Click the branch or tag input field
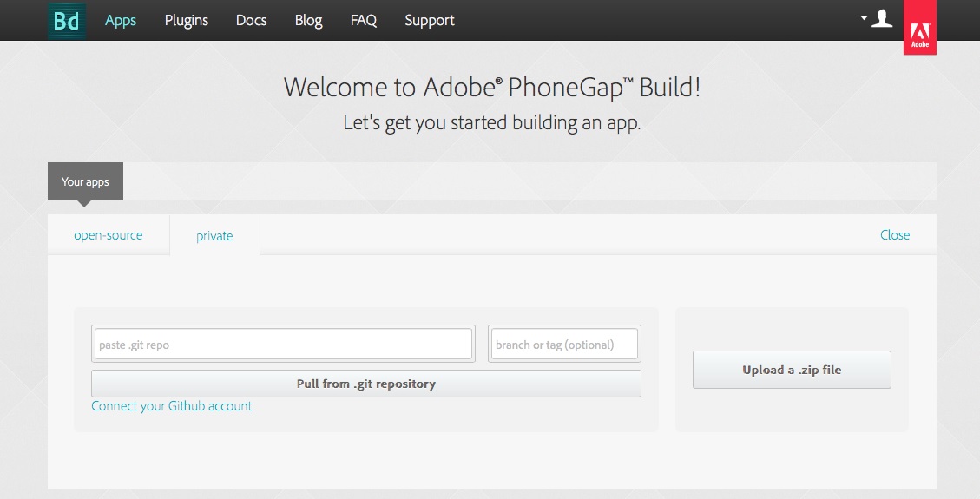980x499 pixels. tap(564, 345)
